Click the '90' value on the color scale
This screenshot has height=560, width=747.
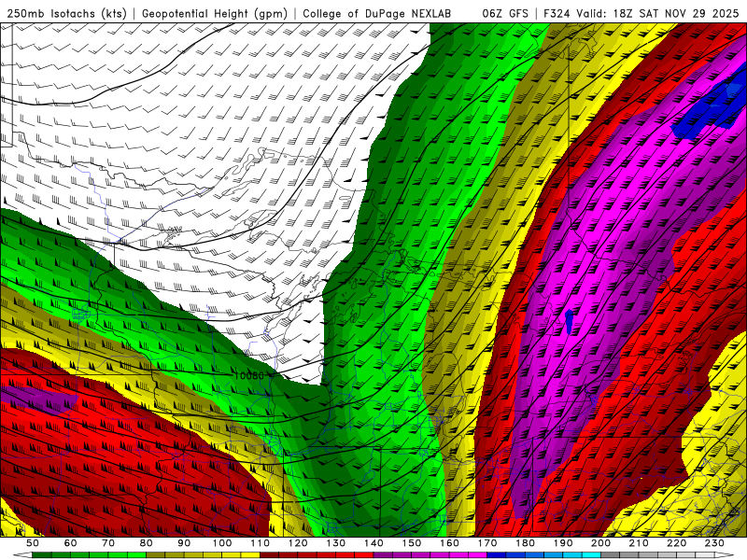pos(184,543)
